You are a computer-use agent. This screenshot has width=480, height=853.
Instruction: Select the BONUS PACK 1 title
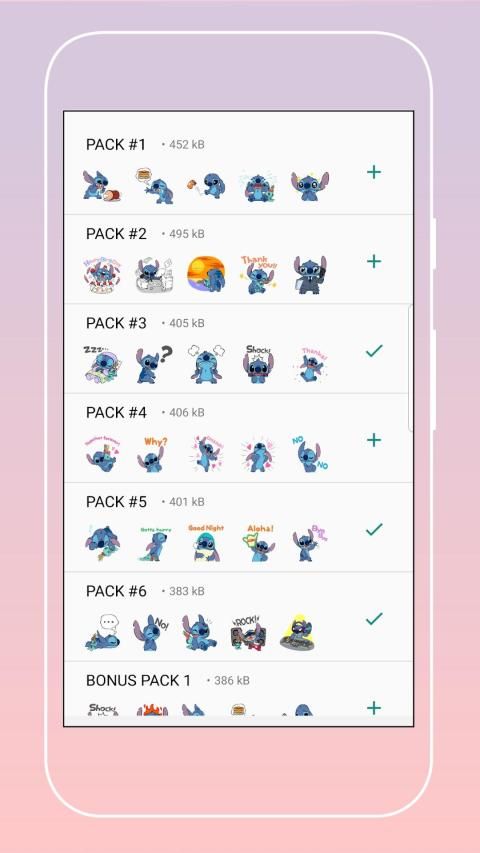(138, 681)
